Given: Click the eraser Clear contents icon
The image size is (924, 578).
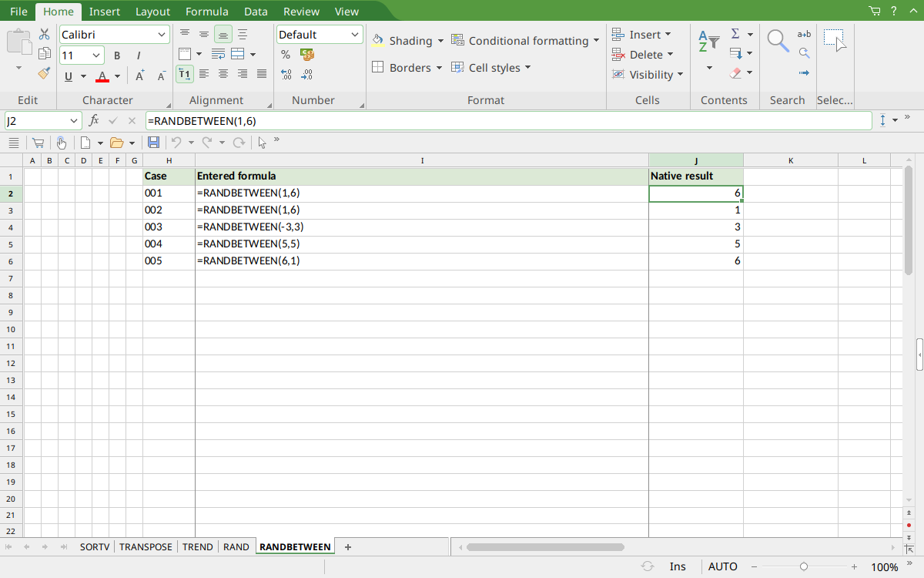Looking at the screenshot, I should click(735, 73).
